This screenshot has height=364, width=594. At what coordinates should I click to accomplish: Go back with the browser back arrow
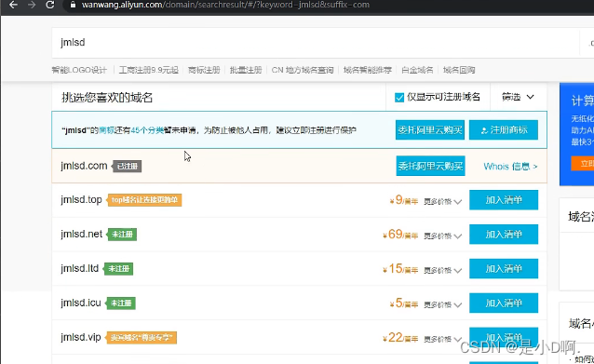pyautogui.click(x=13, y=5)
